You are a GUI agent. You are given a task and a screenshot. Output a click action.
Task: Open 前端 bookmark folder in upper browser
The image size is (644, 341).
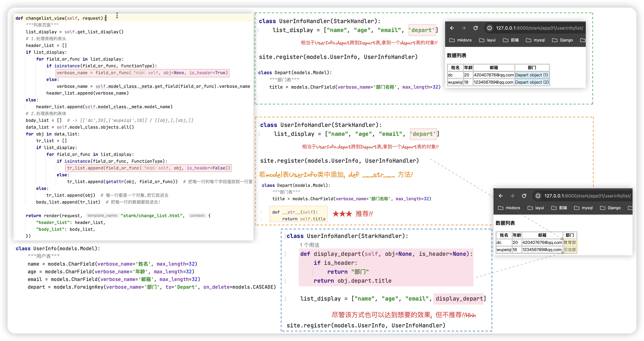coord(511,40)
